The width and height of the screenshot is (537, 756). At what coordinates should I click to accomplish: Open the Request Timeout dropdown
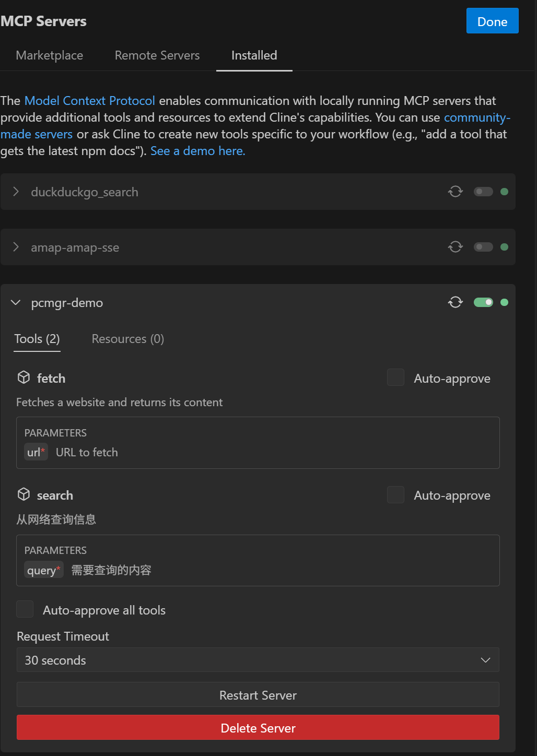(258, 660)
